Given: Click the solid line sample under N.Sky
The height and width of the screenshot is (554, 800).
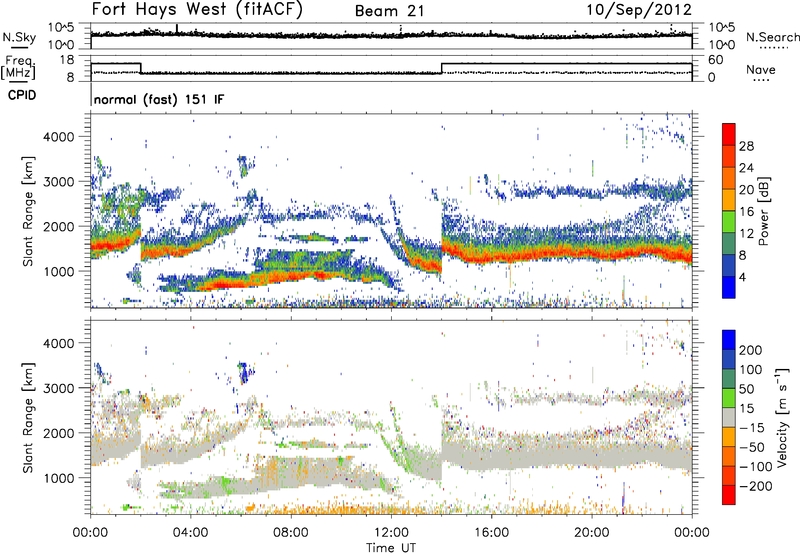Looking at the screenshot, I should [19, 48].
